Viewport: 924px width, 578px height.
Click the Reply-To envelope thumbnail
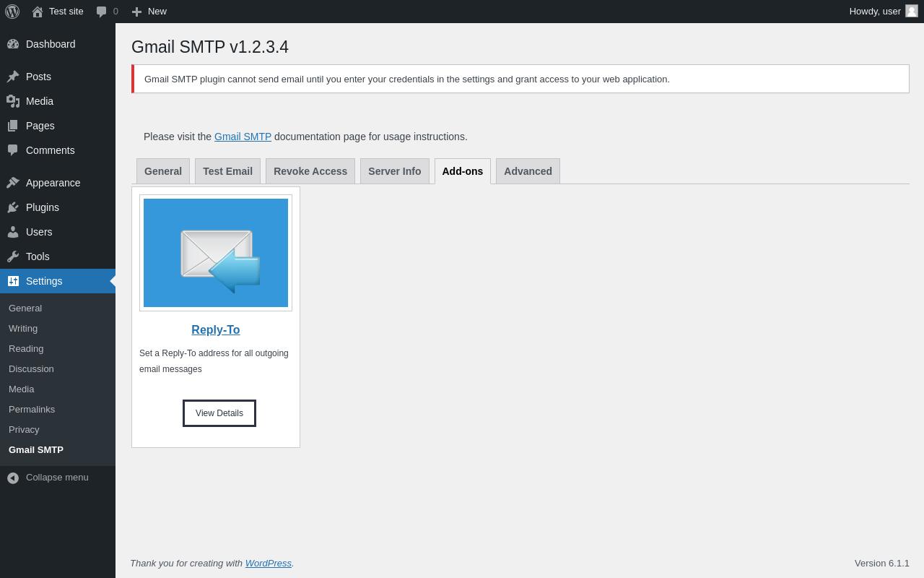216,253
